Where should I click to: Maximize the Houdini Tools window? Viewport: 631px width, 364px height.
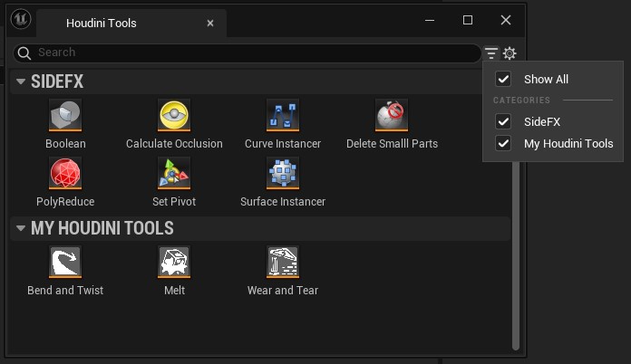click(468, 20)
